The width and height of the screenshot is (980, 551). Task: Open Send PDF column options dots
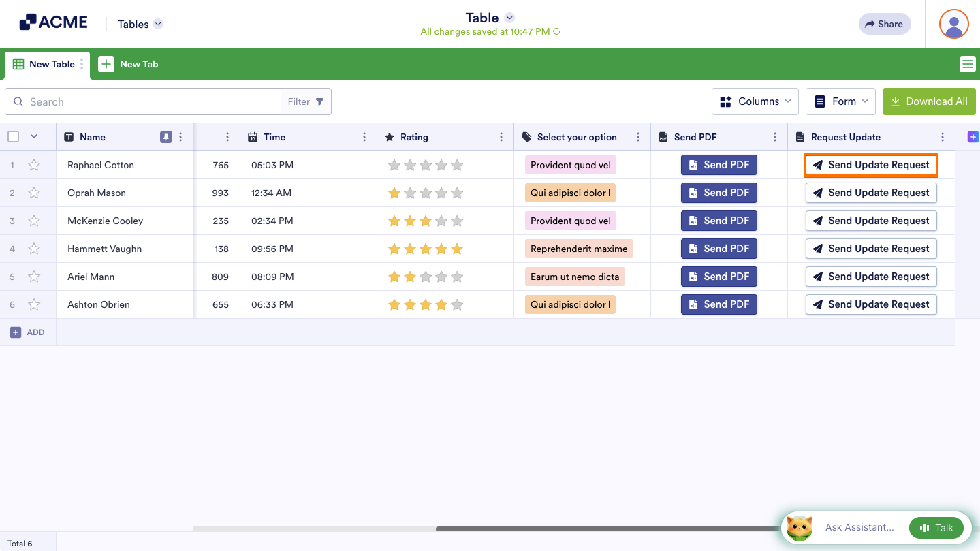[x=775, y=137]
